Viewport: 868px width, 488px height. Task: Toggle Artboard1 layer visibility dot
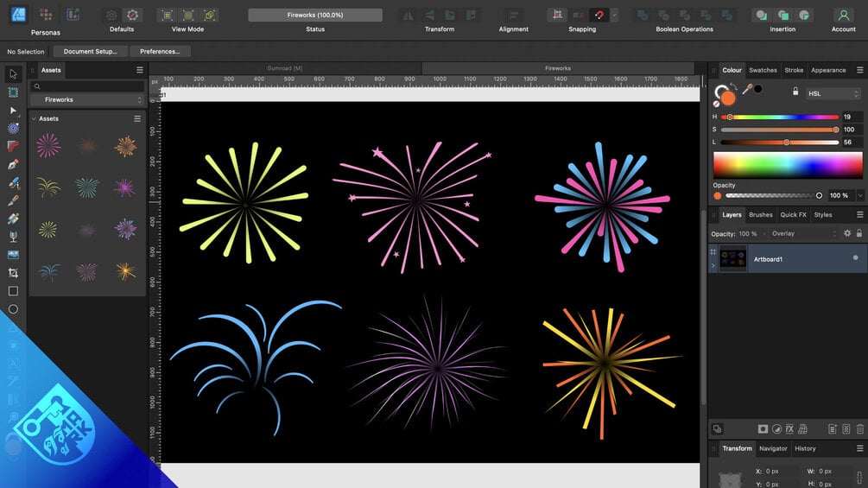[x=855, y=258]
